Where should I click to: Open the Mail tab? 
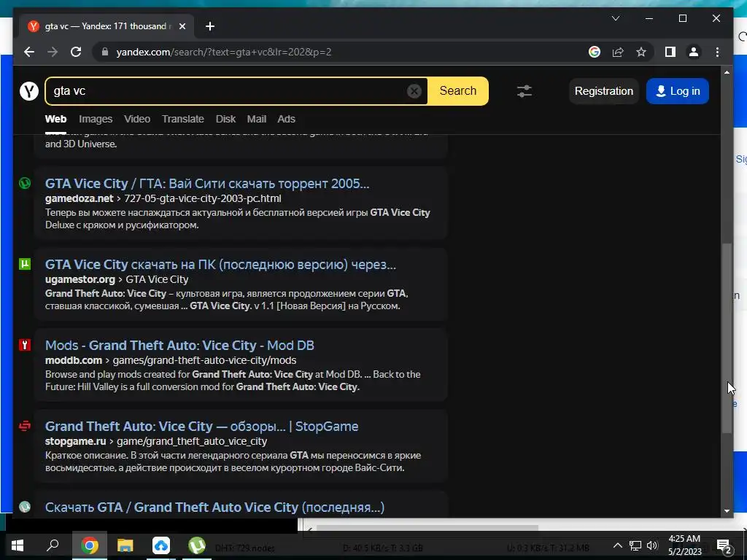click(x=256, y=119)
